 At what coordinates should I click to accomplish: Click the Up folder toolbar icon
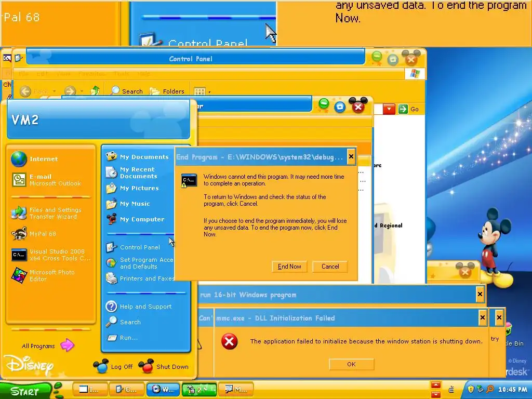click(x=96, y=90)
